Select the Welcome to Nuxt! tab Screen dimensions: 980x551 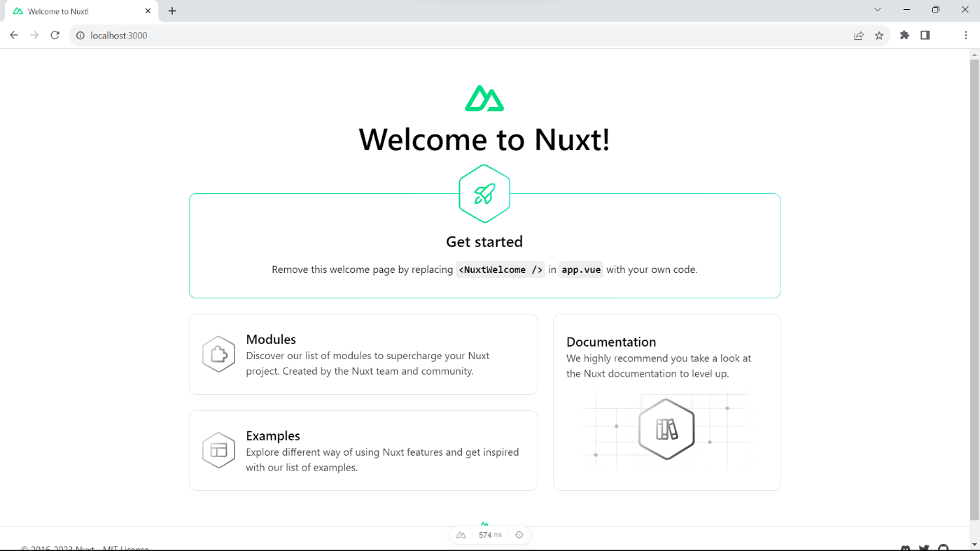(83, 11)
